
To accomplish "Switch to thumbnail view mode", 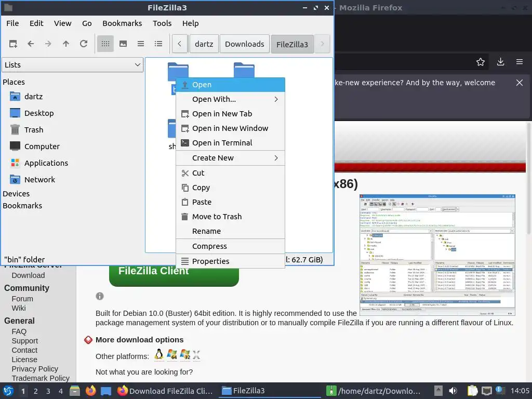I will coord(123,44).
